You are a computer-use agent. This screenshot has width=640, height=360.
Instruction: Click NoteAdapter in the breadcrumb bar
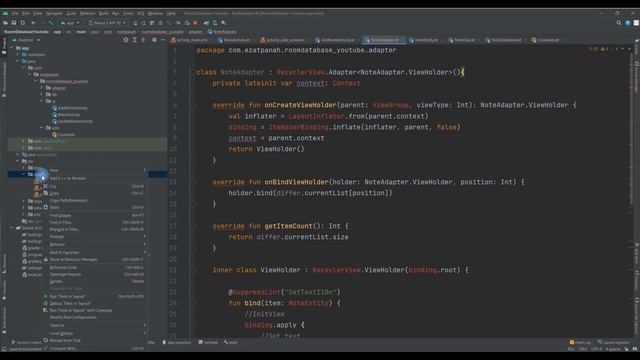[222, 32]
